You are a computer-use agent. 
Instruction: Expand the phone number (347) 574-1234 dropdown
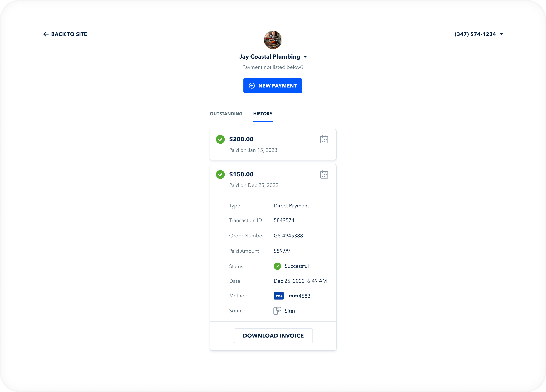(x=502, y=34)
